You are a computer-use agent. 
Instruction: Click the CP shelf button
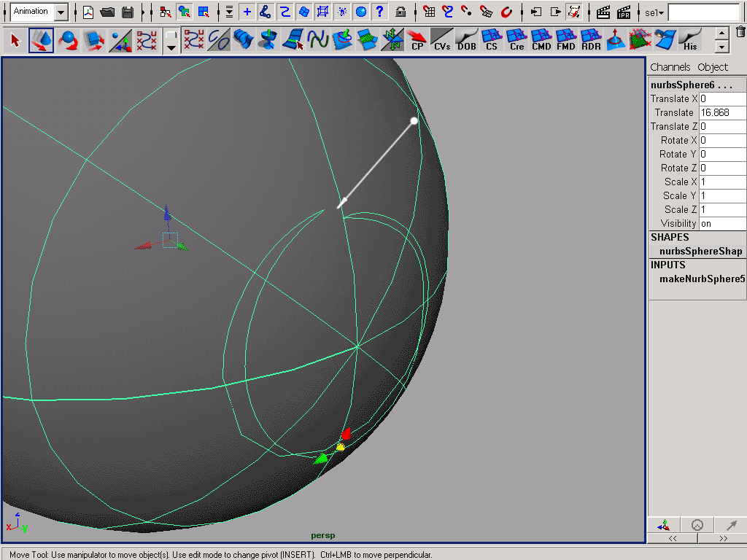pyautogui.click(x=417, y=40)
